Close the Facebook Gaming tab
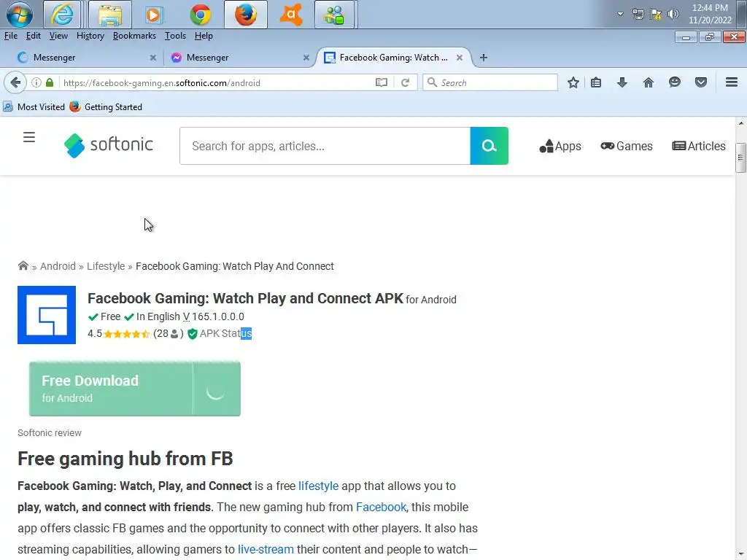This screenshot has width=747, height=560. point(460,58)
